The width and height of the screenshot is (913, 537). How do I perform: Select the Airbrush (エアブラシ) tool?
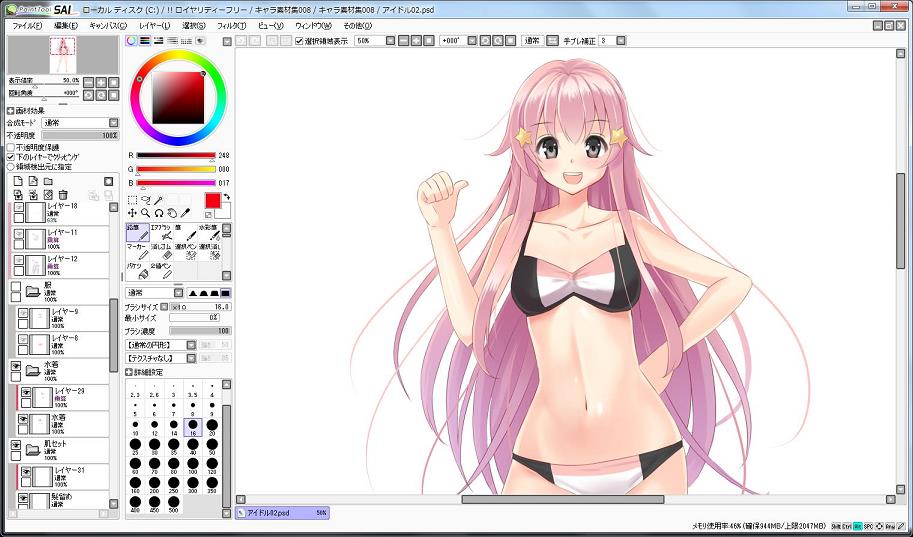[x=163, y=232]
